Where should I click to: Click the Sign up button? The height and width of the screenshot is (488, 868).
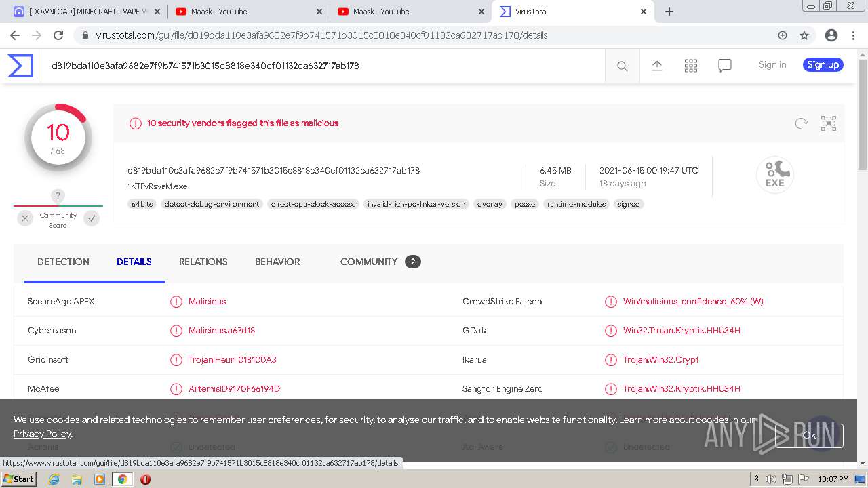coord(823,65)
